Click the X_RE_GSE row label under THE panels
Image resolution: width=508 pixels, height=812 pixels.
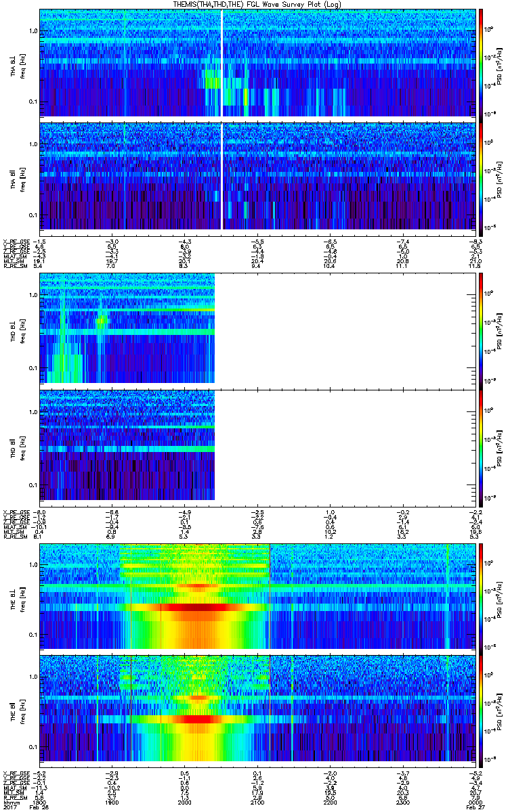click(16, 773)
